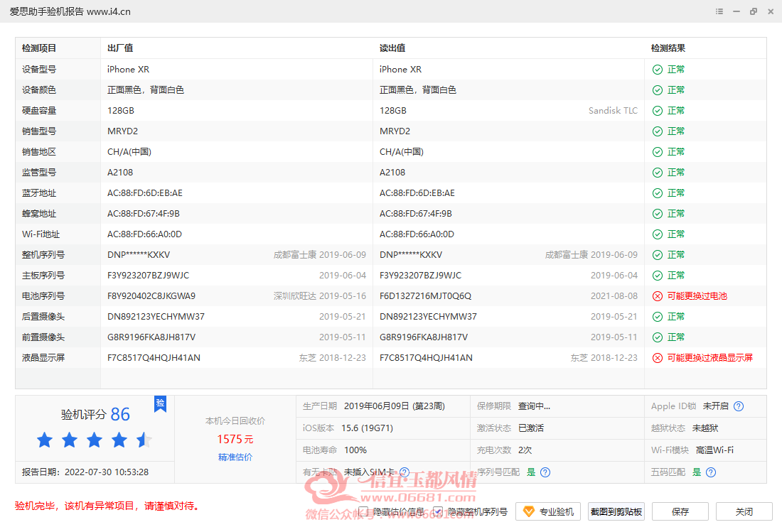This screenshot has height=532, width=782.
Task: Select the 可能更换过电池 result text
Action: click(697, 296)
